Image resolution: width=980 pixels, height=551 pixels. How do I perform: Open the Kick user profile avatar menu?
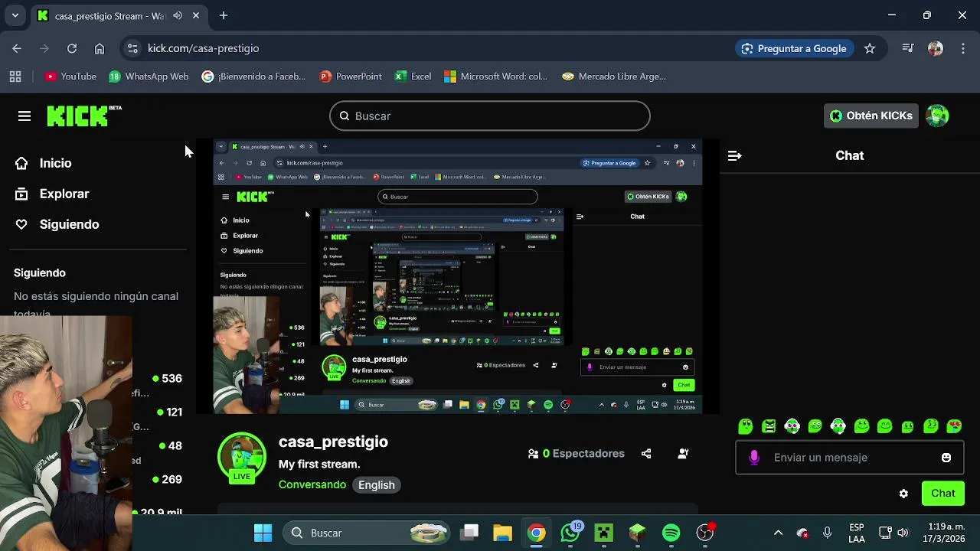coord(937,116)
